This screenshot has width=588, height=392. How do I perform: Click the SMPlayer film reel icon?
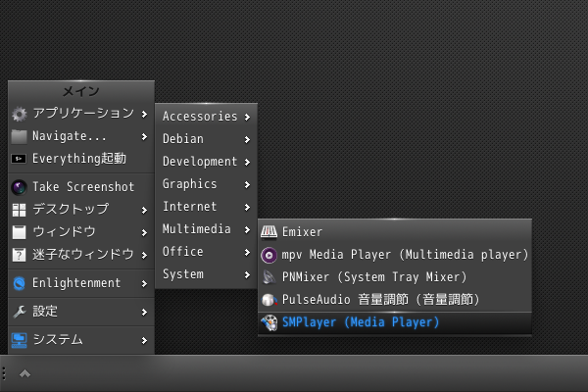269,322
